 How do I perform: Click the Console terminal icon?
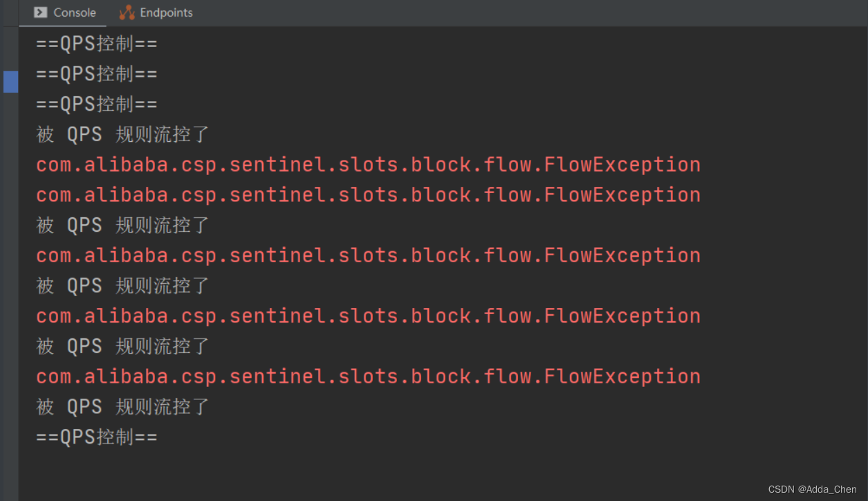tap(40, 12)
